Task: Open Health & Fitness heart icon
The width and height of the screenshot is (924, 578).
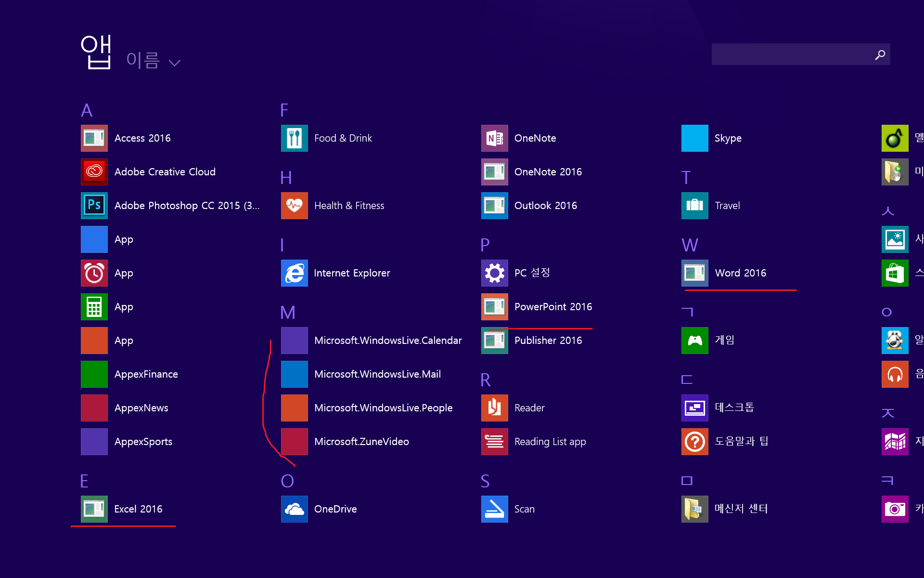Action: [295, 206]
